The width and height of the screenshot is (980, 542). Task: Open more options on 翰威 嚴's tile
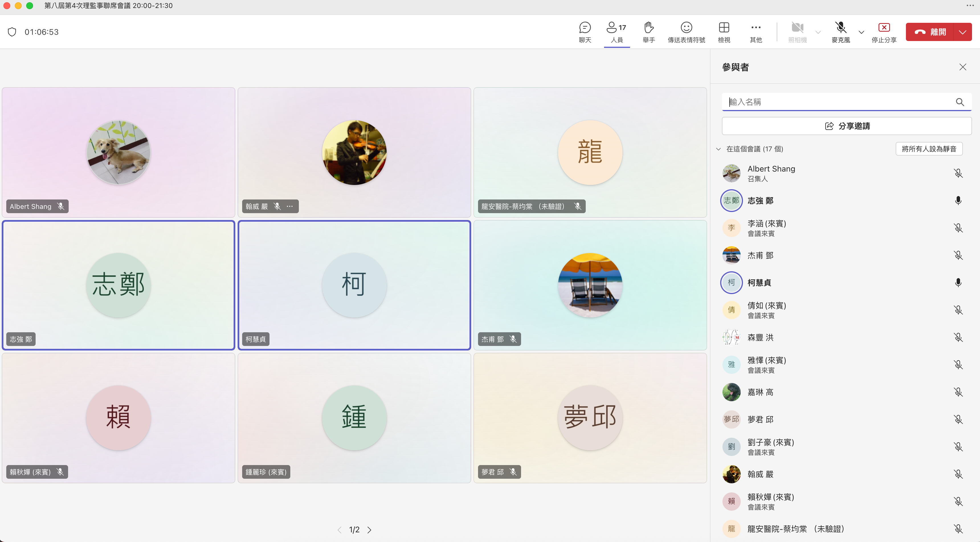pyautogui.click(x=290, y=206)
